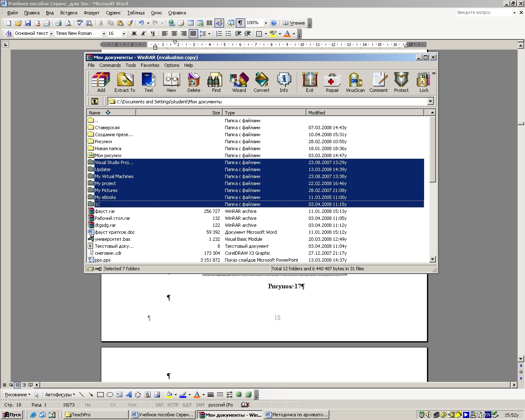The image size is (525, 420).
Task: Select the Rectangle drawing tool
Action: pos(100,395)
